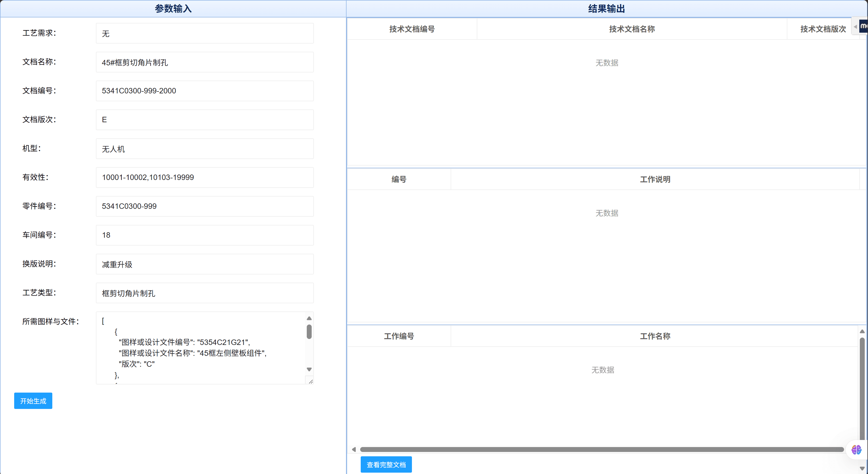Screen dimensions: 868x474
Task: Click the horizontal scrollbar thumb
Action: [x=602, y=449]
